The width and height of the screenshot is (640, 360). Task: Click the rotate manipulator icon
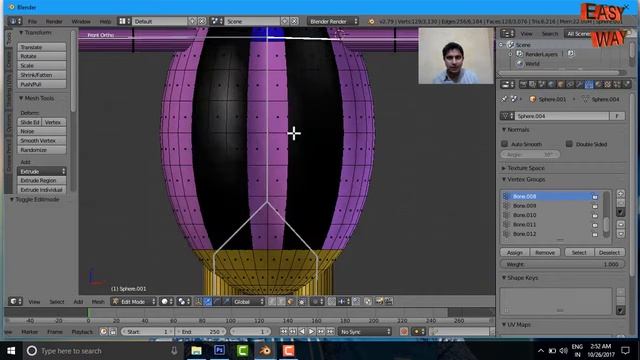(216, 302)
